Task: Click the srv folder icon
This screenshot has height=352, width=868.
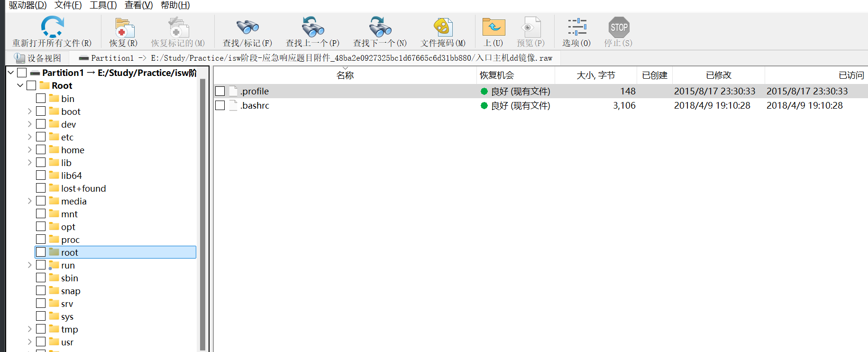Action: [54, 303]
